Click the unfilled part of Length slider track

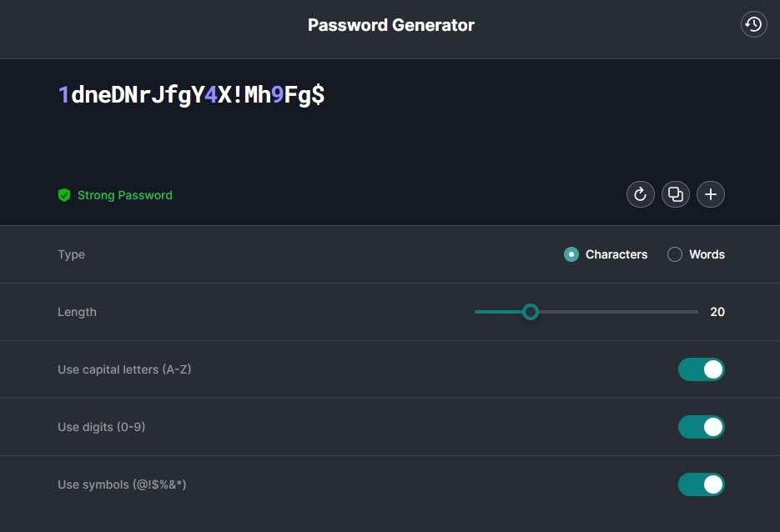[x=618, y=312]
